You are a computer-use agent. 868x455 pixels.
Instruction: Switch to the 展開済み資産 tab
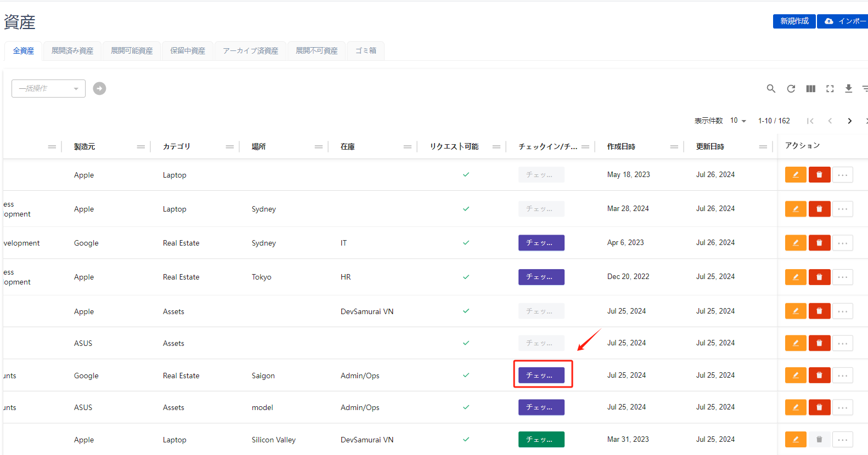[x=72, y=51]
